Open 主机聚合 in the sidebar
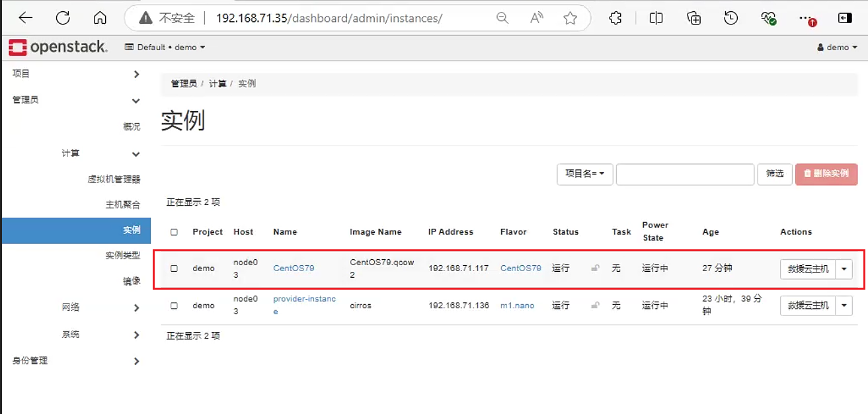The height and width of the screenshot is (414, 868). (123, 205)
